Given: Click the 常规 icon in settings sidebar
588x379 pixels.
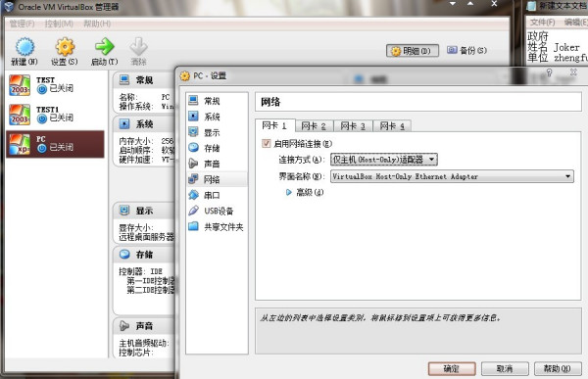Looking at the screenshot, I should point(193,100).
